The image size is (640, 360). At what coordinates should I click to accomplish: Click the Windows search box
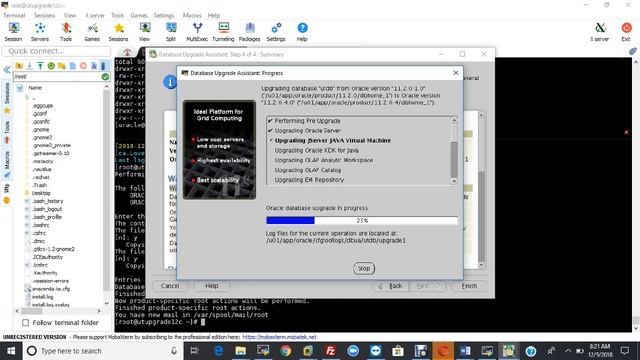(x=102, y=351)
